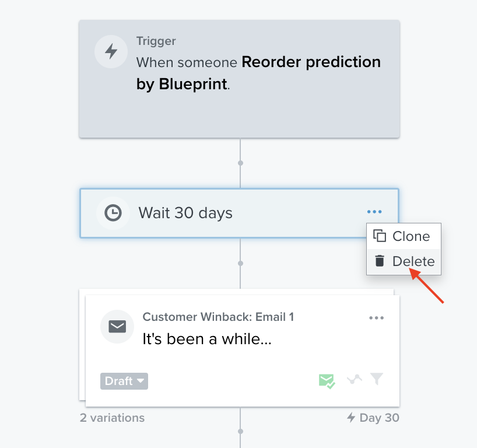Click the Trigger lightning bolt icon
Image resolution: width=477 pixels, height=448 pixels.
click(x=111, y=51)
